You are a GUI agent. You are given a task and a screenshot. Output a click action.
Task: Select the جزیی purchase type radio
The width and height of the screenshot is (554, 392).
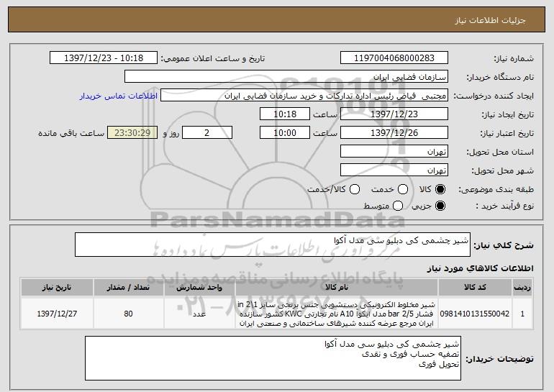440,206
